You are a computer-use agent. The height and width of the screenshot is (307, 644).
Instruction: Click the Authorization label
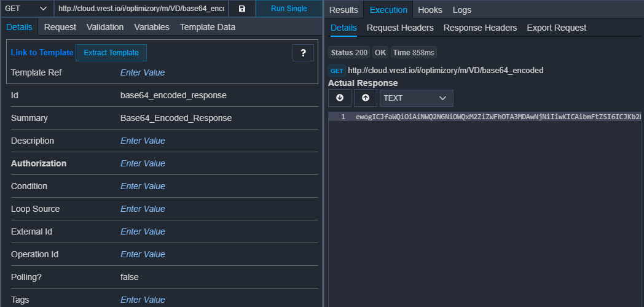(39, 163)
